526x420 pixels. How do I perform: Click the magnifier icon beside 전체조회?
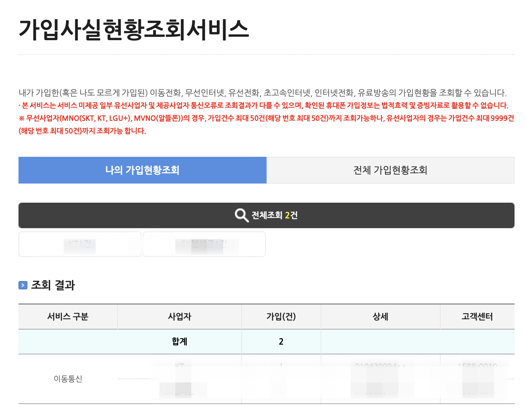point(242,215)
